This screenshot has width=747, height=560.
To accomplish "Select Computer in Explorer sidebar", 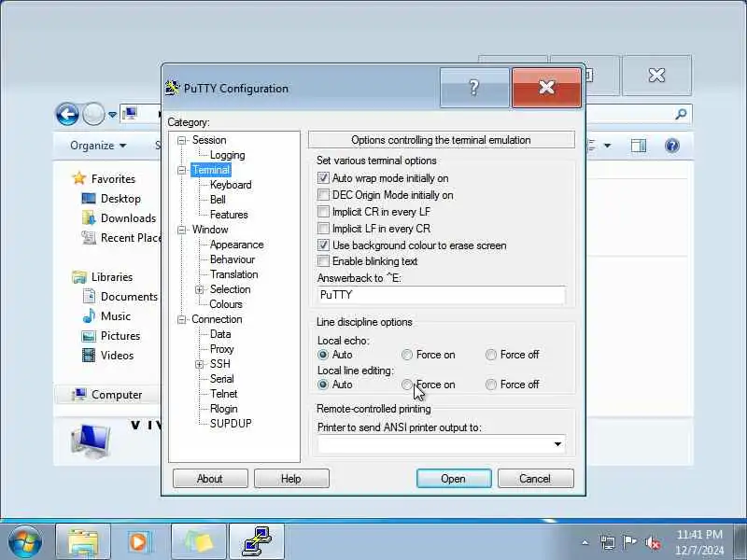I will coord(116,394).
